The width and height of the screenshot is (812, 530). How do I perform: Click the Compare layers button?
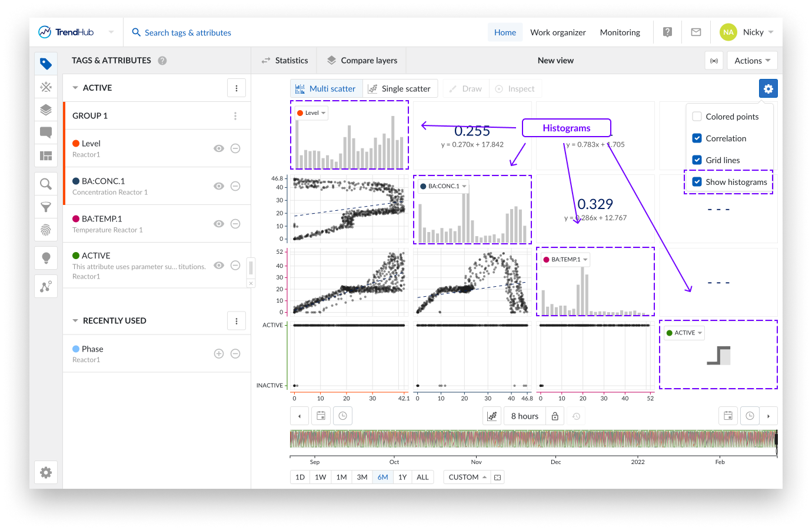point(362,61)
